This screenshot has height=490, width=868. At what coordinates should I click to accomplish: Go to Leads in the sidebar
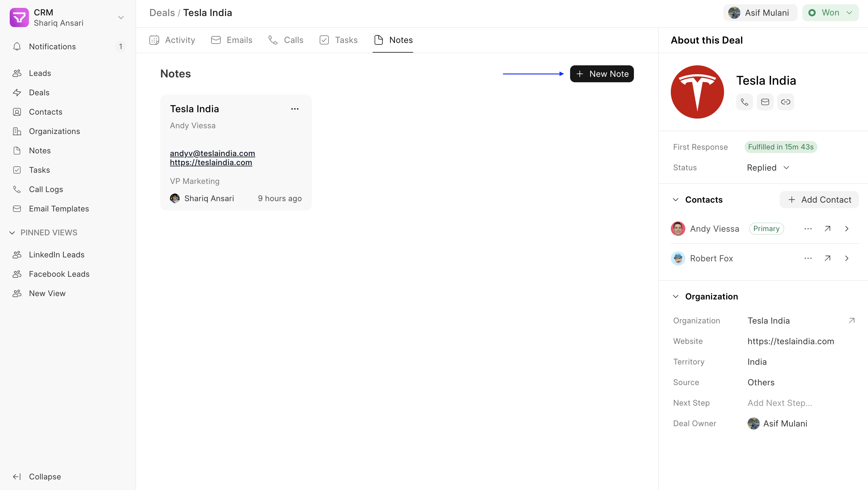tap(68, 73)
